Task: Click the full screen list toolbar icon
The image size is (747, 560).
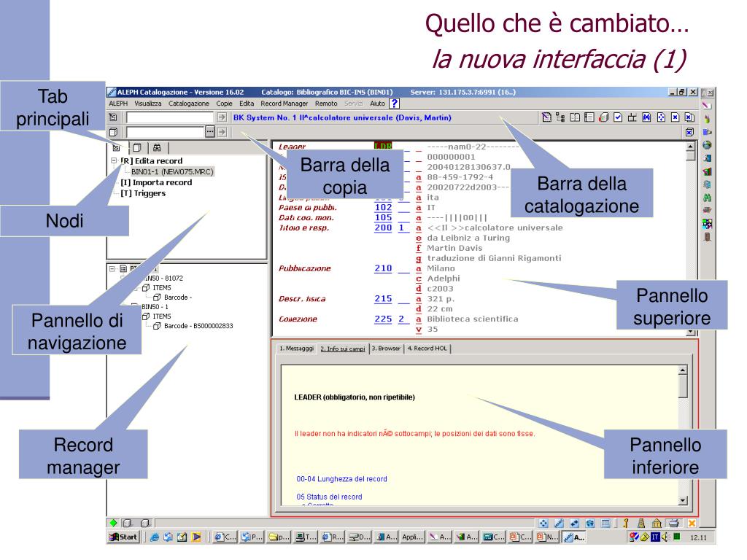Action: coord(589,117)
